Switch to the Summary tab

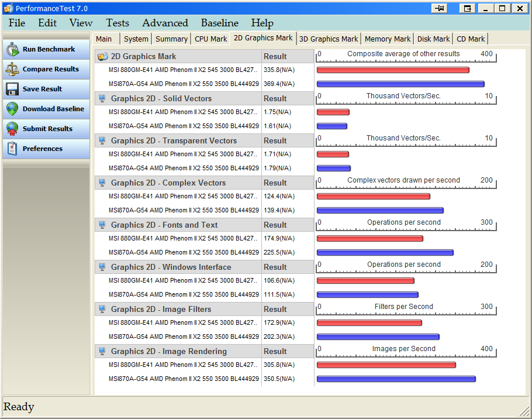tap(171, 39)
